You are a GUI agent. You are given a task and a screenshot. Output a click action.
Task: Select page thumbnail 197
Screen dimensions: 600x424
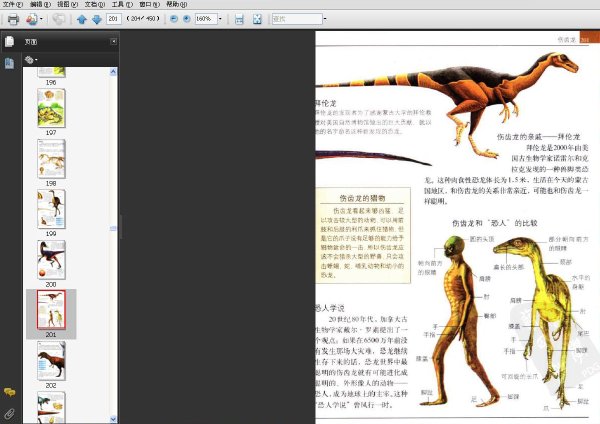point(51,108)
